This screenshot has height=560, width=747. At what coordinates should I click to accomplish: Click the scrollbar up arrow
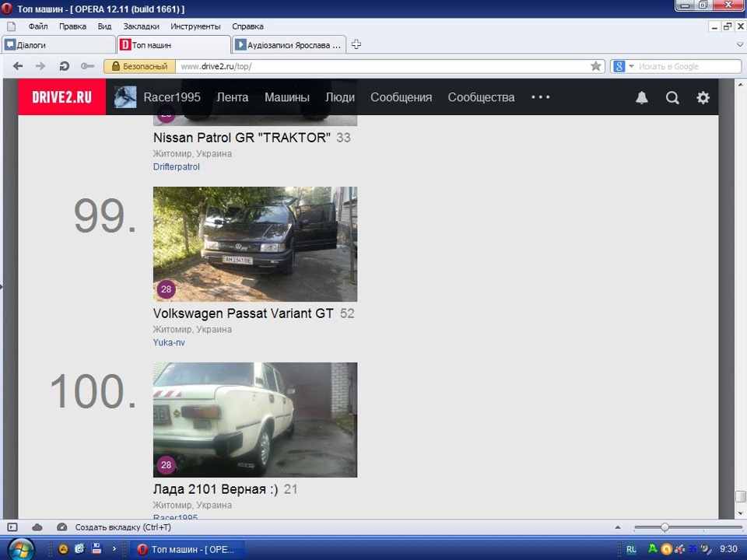pyautogui.click(x=740, y=84)
